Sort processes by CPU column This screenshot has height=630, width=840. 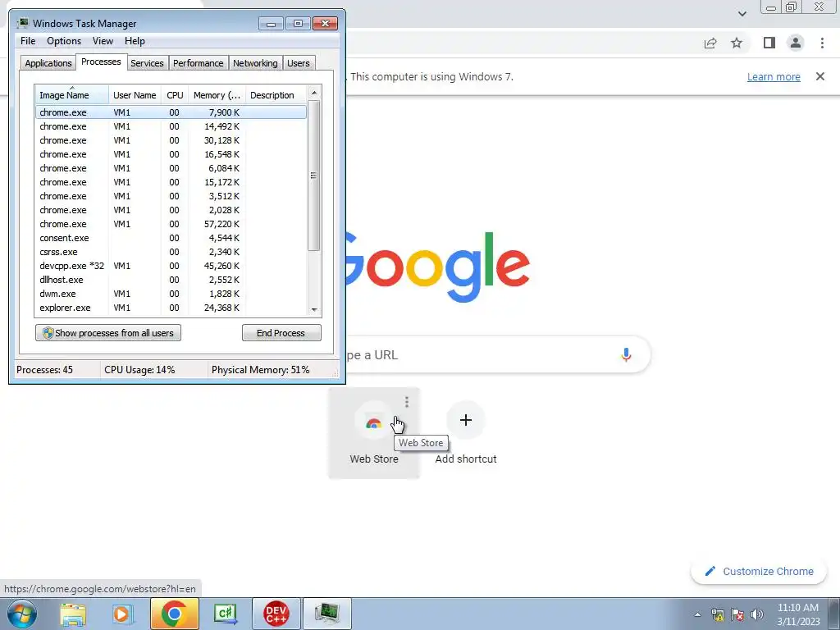[175, 95]
